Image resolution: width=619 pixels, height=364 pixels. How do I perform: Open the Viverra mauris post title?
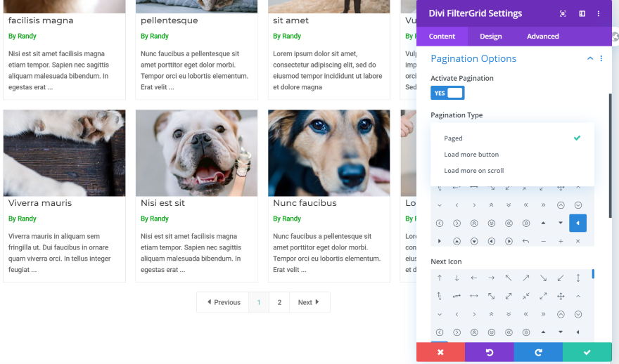click(40, 203)
